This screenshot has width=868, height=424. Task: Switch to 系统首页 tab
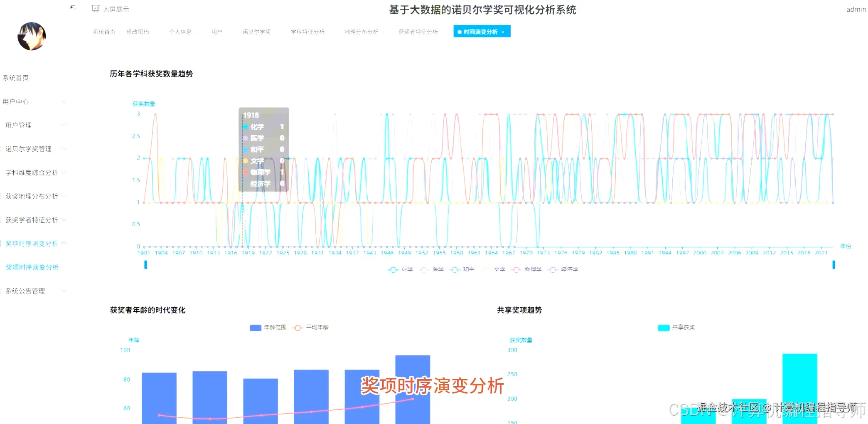click(104, 32)
